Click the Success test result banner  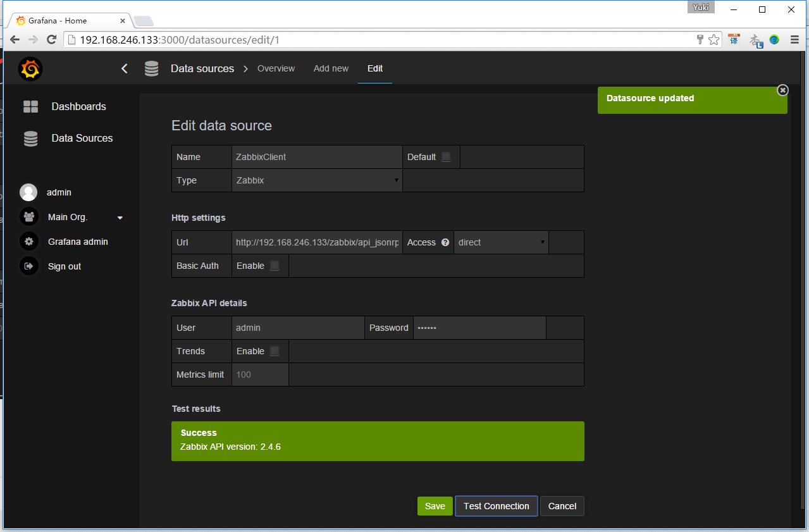coord(378,441)
